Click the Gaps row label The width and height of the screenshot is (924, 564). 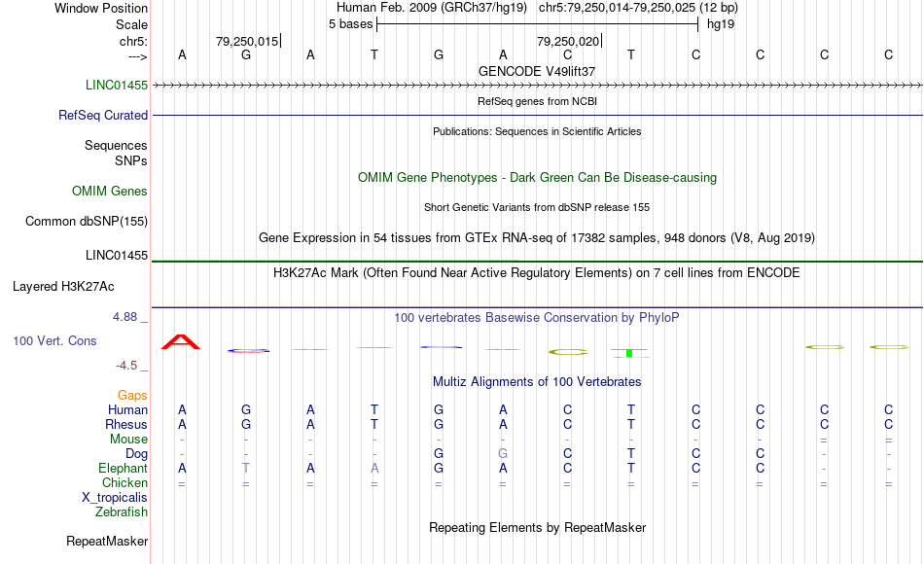pyautogui.click(x=132, y=396)
